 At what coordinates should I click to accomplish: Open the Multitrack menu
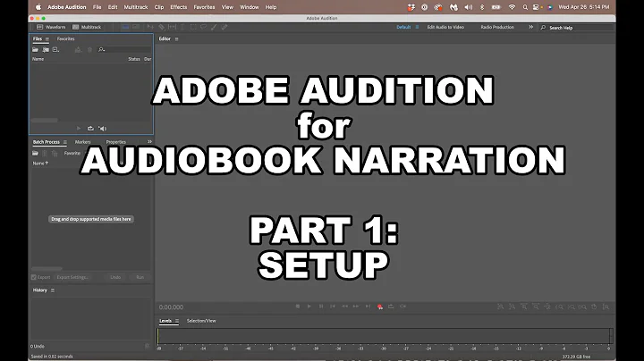[136, 7]
